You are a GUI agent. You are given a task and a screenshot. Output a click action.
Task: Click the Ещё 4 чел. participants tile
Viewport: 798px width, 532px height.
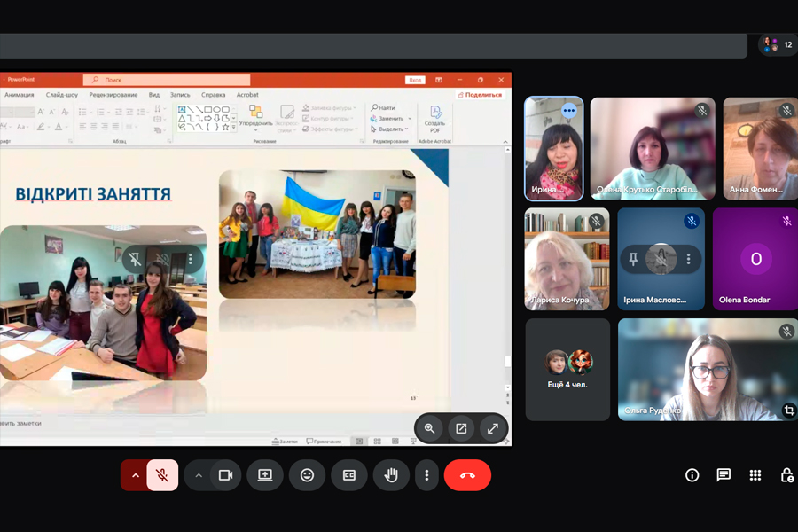click(567, 369)
